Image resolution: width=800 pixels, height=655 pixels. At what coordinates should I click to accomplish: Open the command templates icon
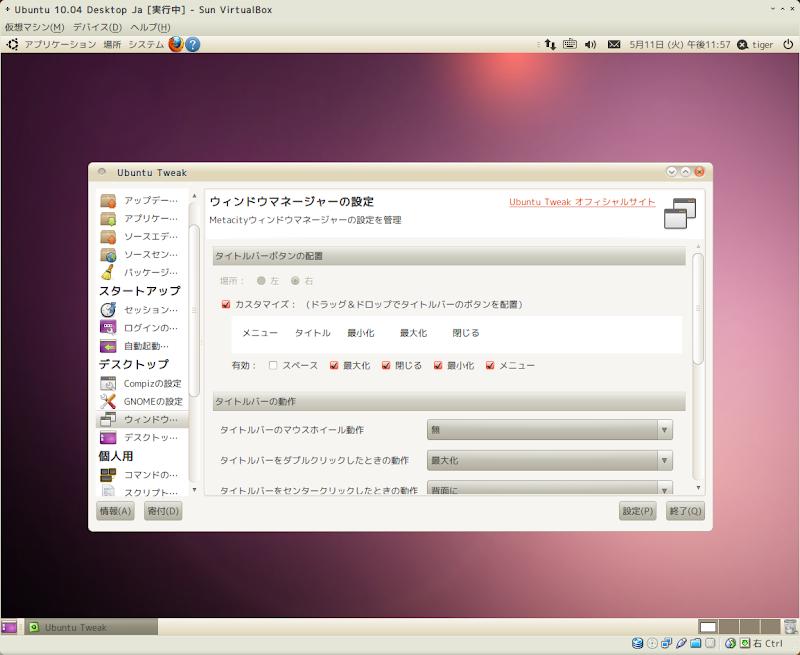pyautogui.click(x=108, y=474)
